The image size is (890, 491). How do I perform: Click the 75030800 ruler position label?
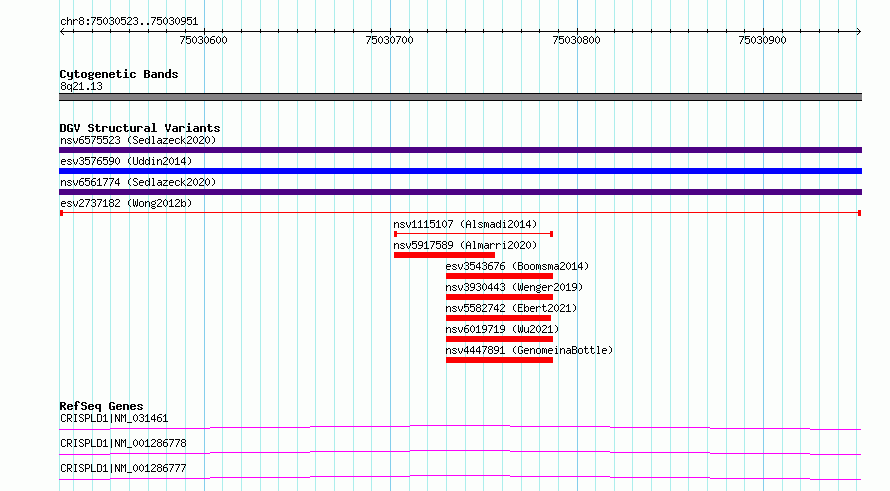(x=576, y=40)
